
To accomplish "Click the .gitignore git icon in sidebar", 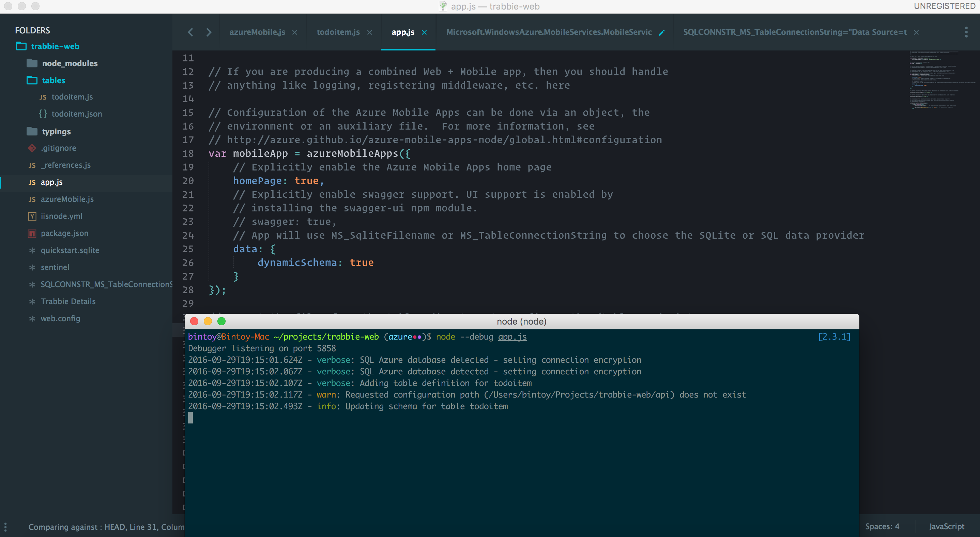I will [x=32, y=148].
